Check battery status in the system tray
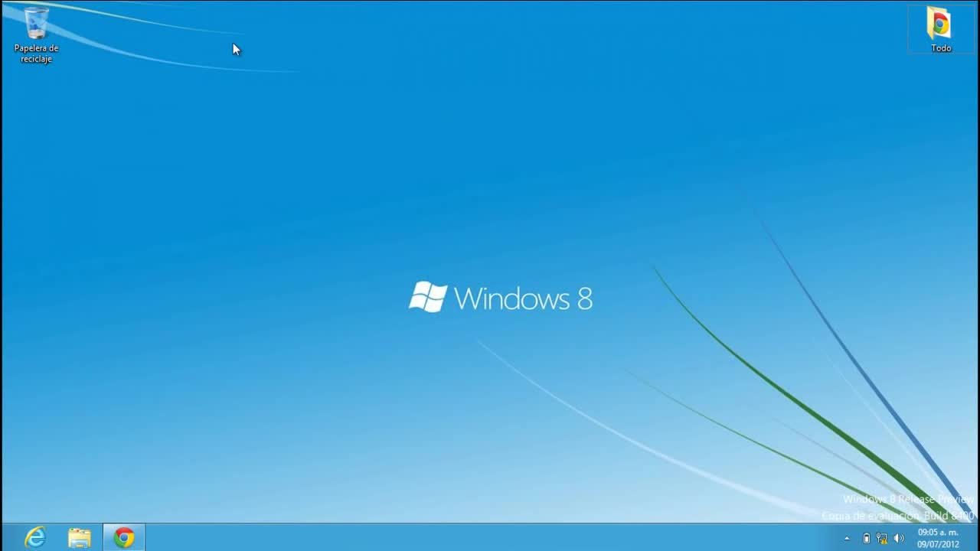 tap(866, 538)
